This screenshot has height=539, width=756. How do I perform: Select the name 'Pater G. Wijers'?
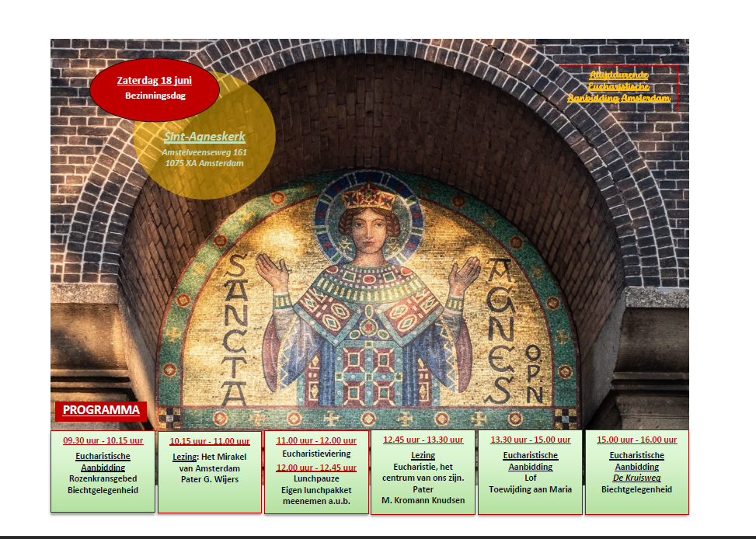pyautogui.click(x=210, y=479)
